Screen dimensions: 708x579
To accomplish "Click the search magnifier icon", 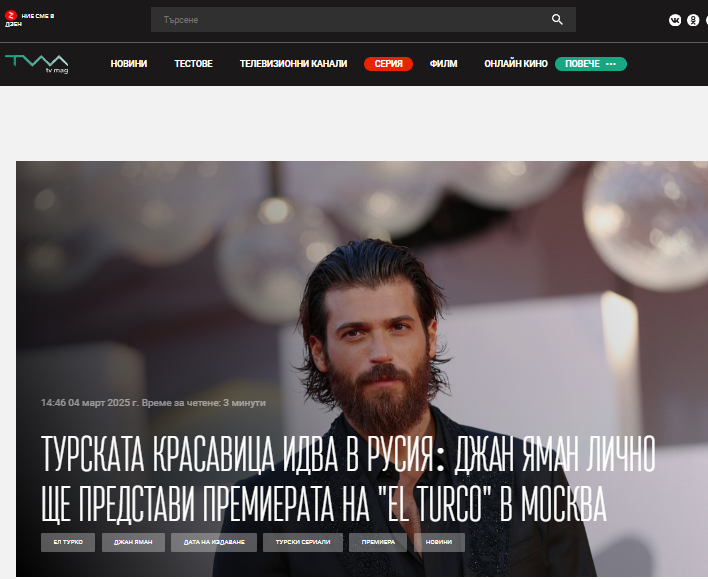I will (557, 20).
